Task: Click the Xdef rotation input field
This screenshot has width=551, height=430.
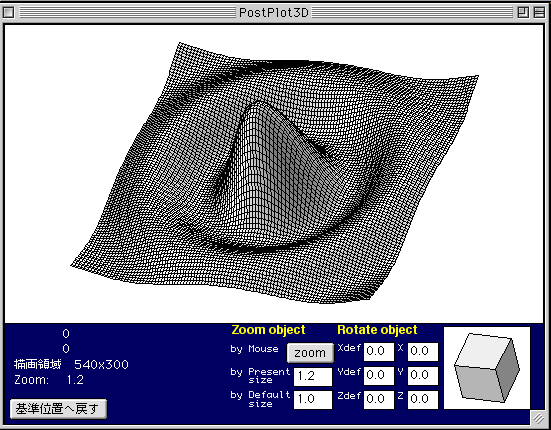Action: click(x=379, y=351)
